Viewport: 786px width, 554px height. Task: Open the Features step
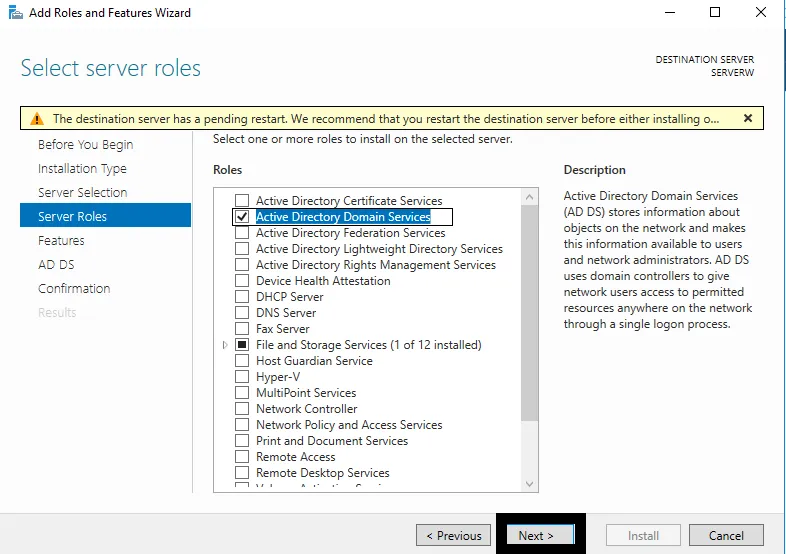61,241
